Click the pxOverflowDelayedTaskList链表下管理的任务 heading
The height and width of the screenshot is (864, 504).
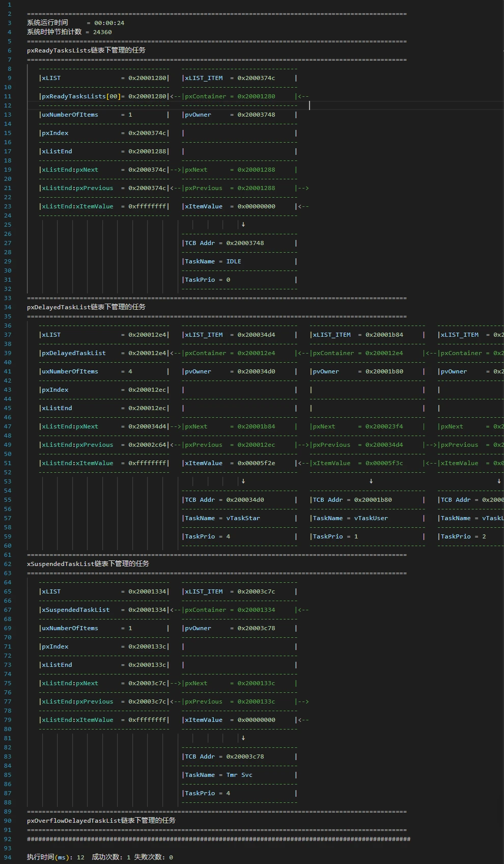click(101, 821)
